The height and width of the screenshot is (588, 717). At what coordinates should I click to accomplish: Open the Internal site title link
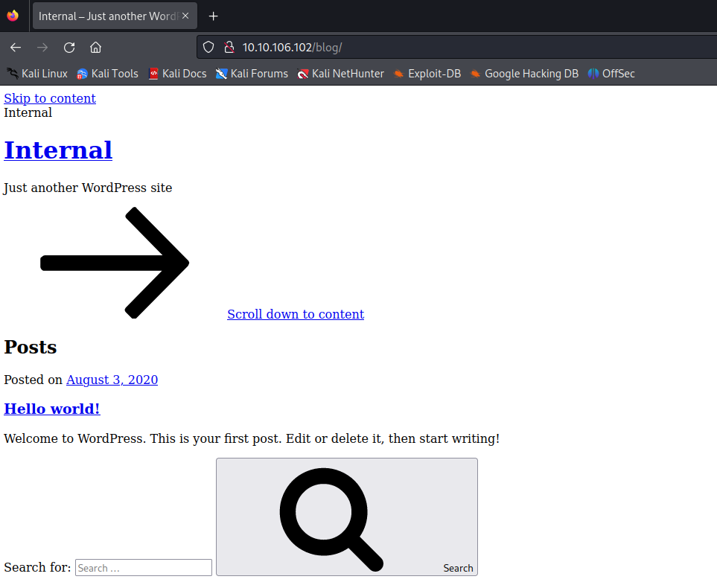coord(58,150)
